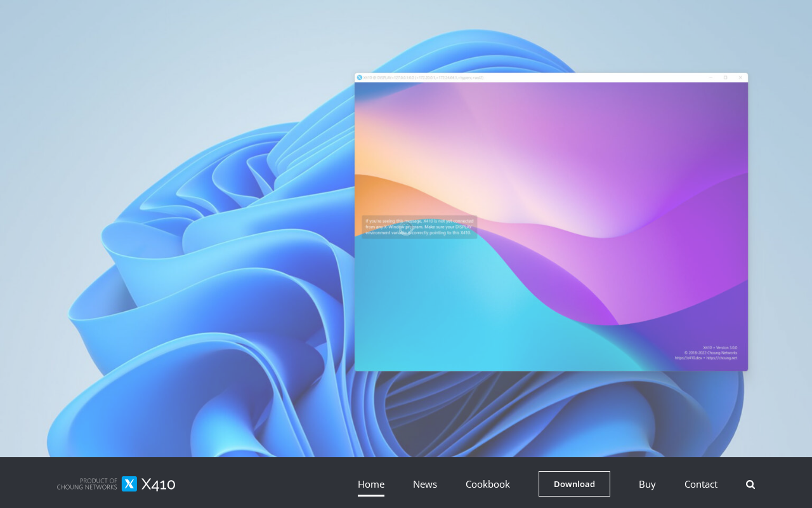Open the Contact page
The height and width of the screenshot is (508, 812).
701,484
